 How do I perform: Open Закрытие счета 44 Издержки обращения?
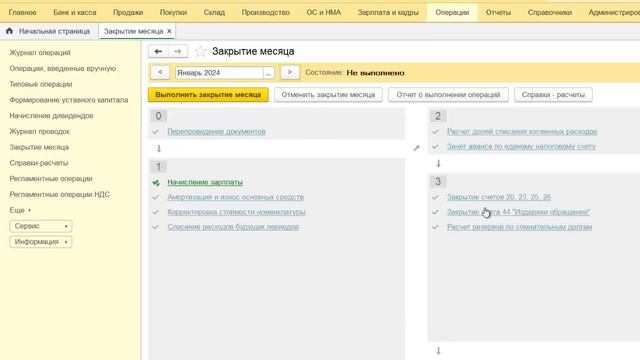(x=519, y=212)
